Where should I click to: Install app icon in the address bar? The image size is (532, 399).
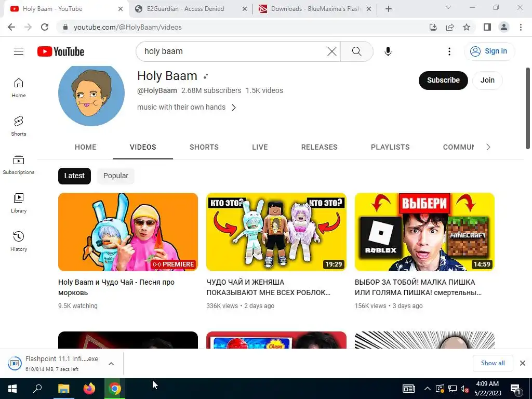(x=433, y=27)
